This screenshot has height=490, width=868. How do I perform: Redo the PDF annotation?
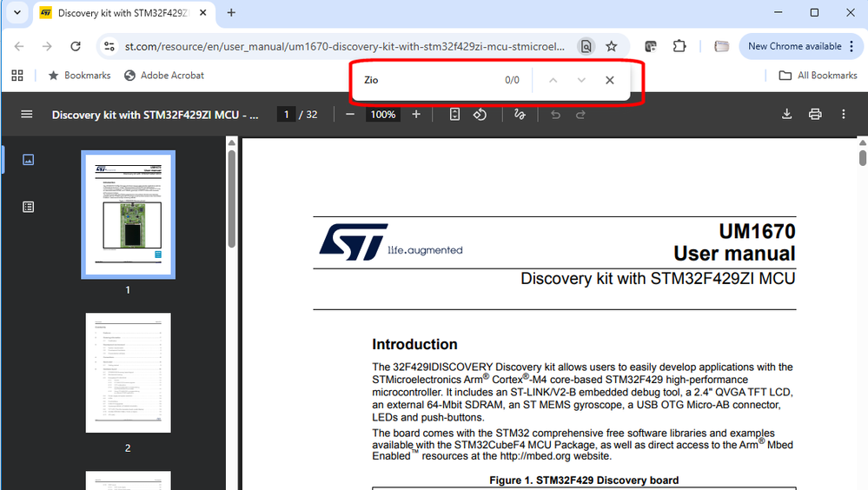tap(580, 115)
